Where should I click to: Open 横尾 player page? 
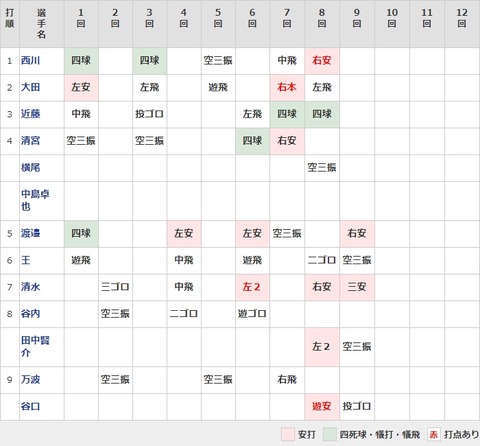(30, 167)
